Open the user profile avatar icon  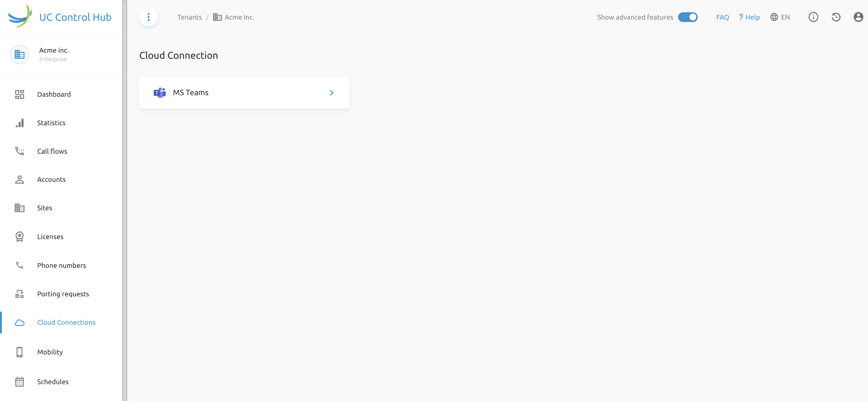pos(858,17)
